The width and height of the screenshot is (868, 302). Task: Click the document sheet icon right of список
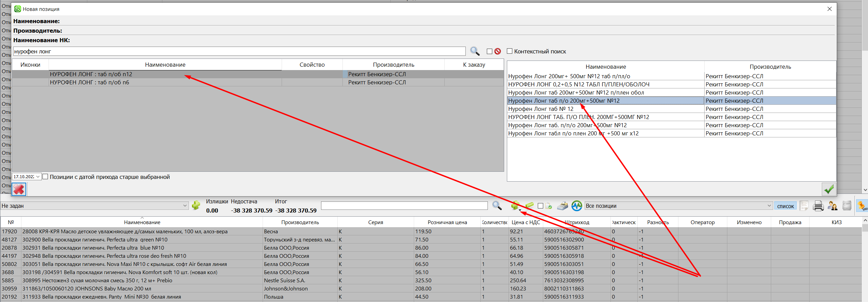point(804,205)
